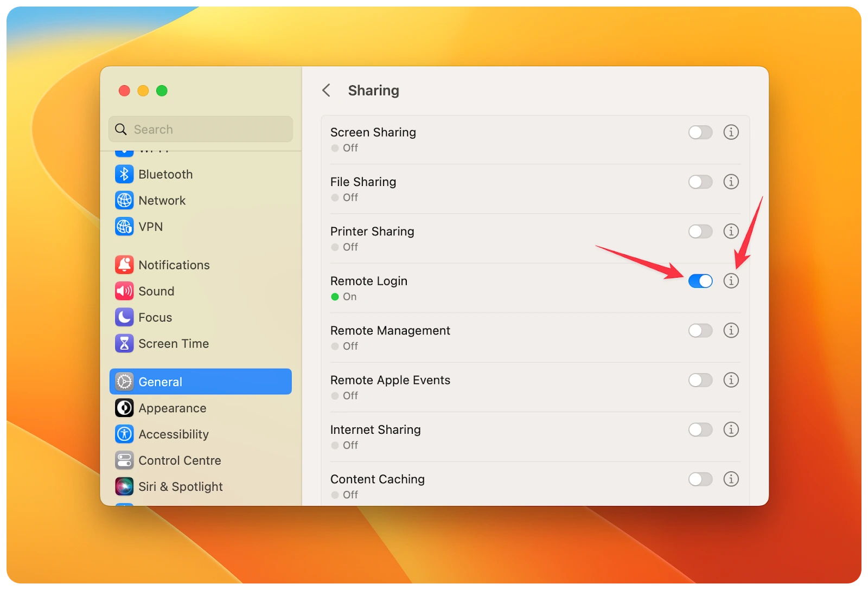Click the Search settings field
This screenshot has width=868, height=590.
click(x=201, y=129)
